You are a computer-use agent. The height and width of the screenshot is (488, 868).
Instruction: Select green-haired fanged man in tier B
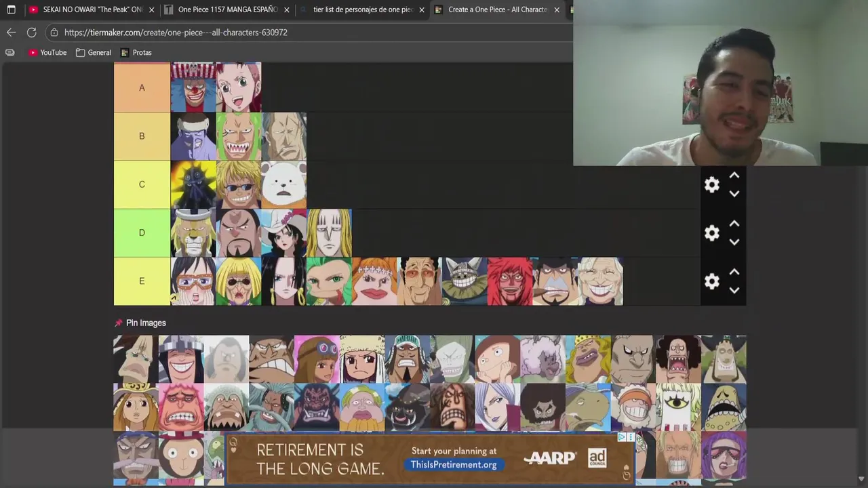(239, 136)
